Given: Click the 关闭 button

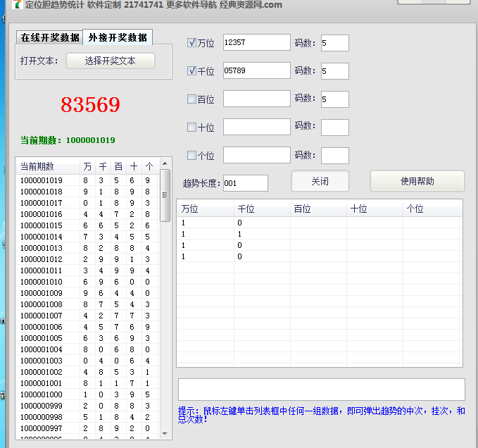Looking at the screenshot, I should pyautogui.click(x=320, y=181).
